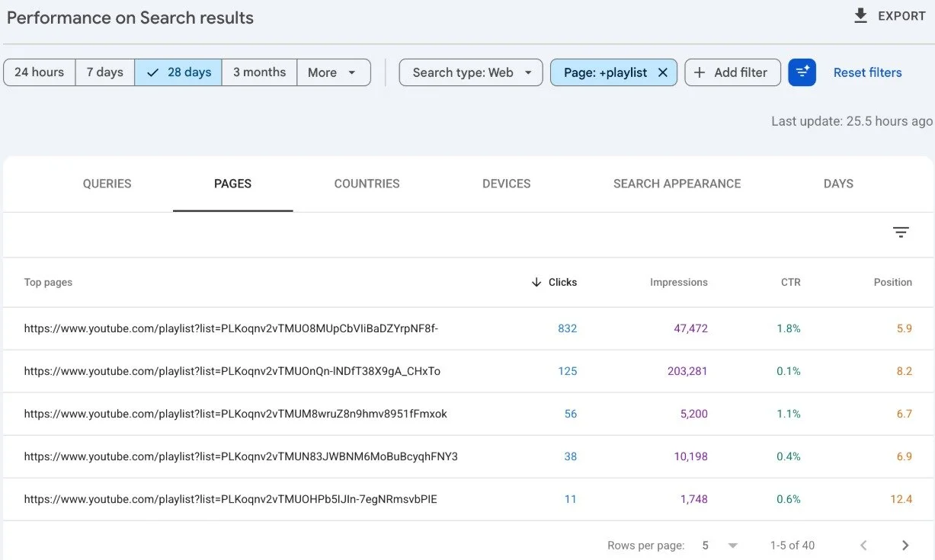Click the 1-5 of 40 pagination text
Screen dimensions: 935x560
pos(793,546)
